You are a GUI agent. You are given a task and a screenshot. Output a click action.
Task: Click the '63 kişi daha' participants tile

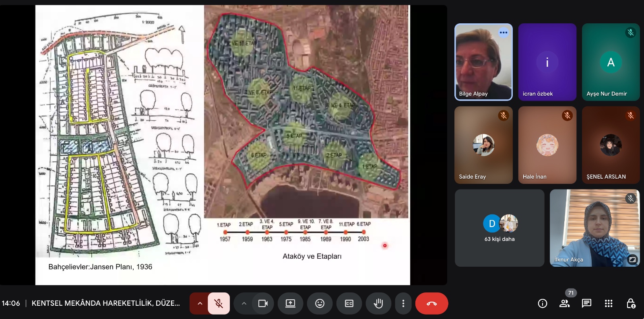click(x=500, y=228)
